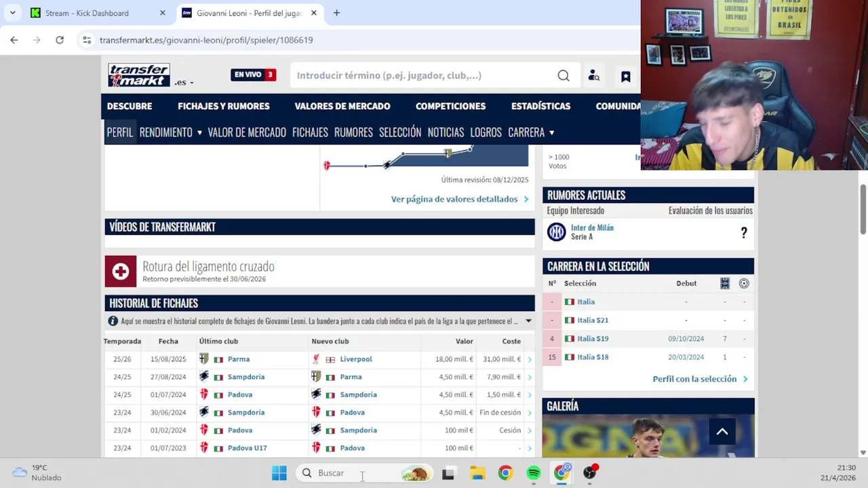Open Fichajes y Rumores menu

click(224, 106)
